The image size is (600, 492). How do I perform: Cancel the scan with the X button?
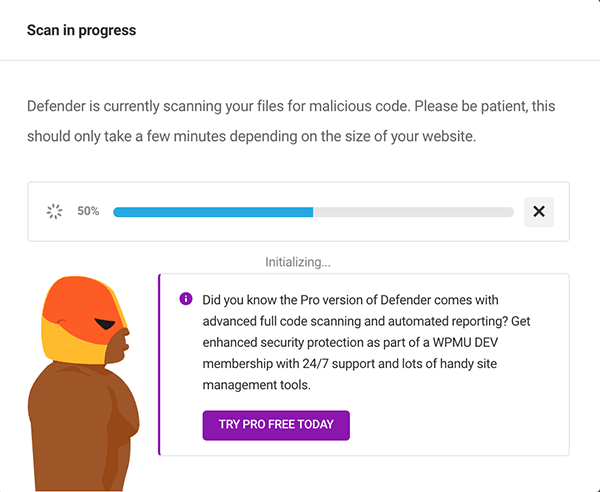539,211
